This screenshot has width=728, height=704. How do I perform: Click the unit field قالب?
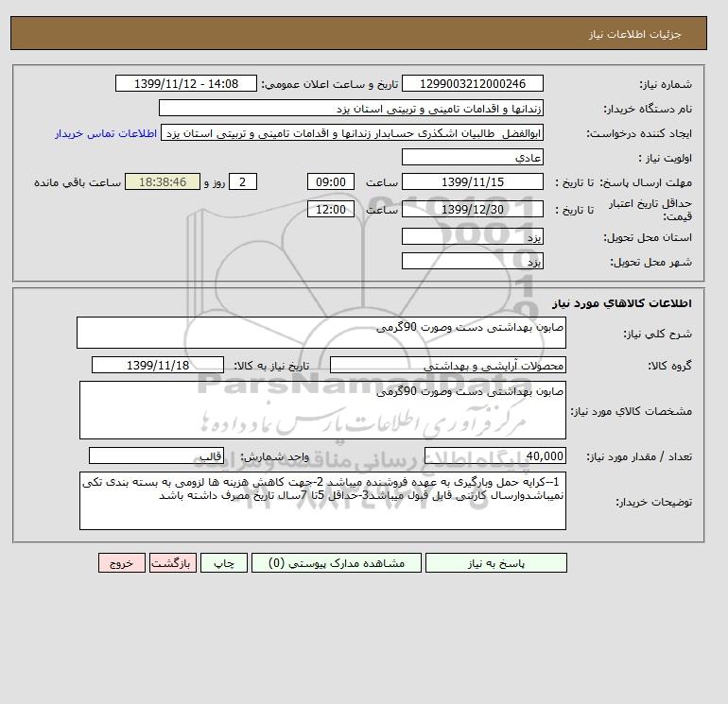point(156,455)
